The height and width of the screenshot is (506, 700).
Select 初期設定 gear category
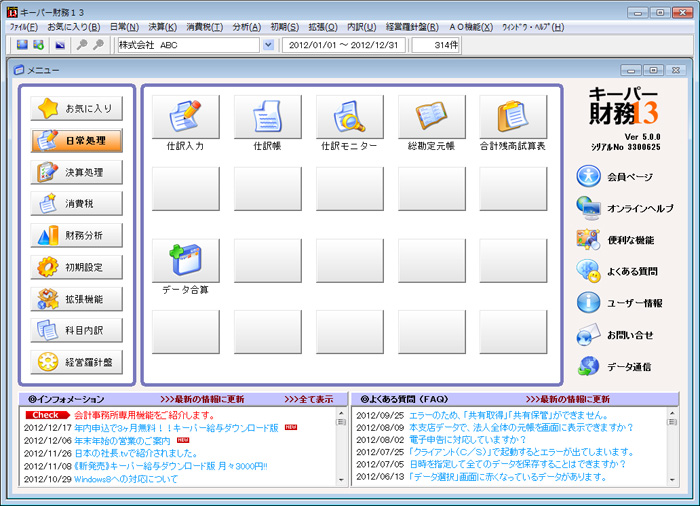76,267
